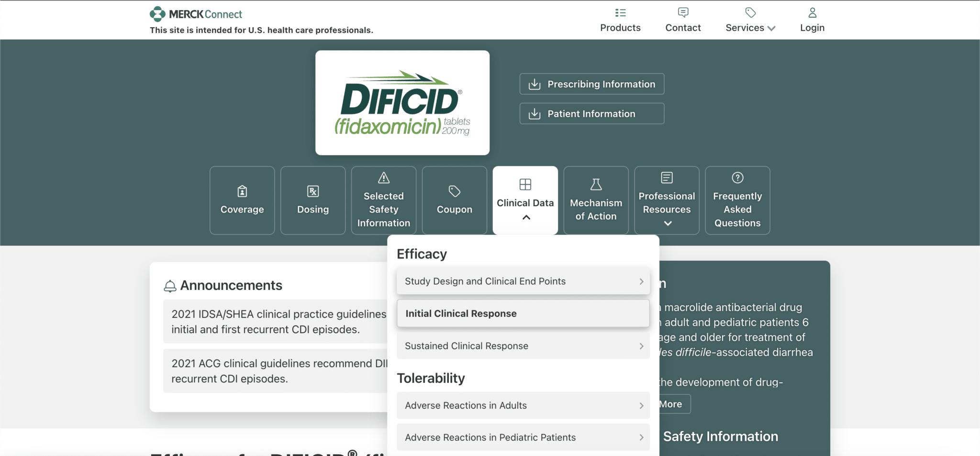Click the Prescribing Information download icon
Screen dimensions: 980x456
[x=534, y=84]
